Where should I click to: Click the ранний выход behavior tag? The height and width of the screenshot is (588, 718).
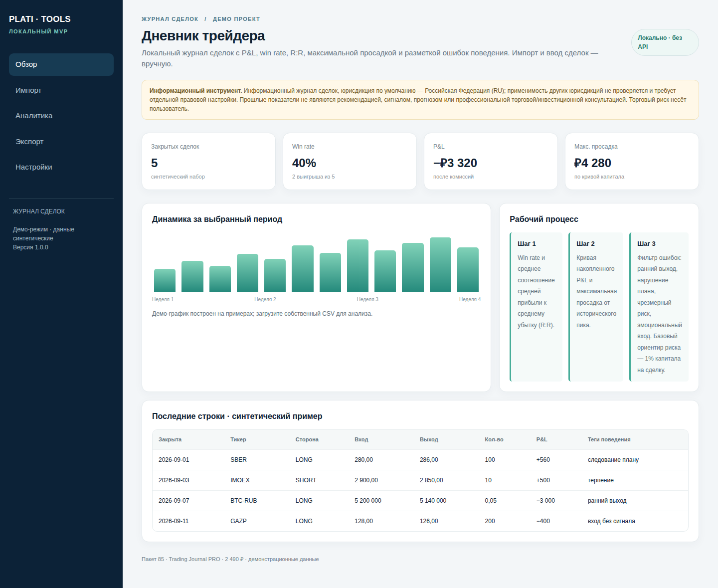[607, 501]
